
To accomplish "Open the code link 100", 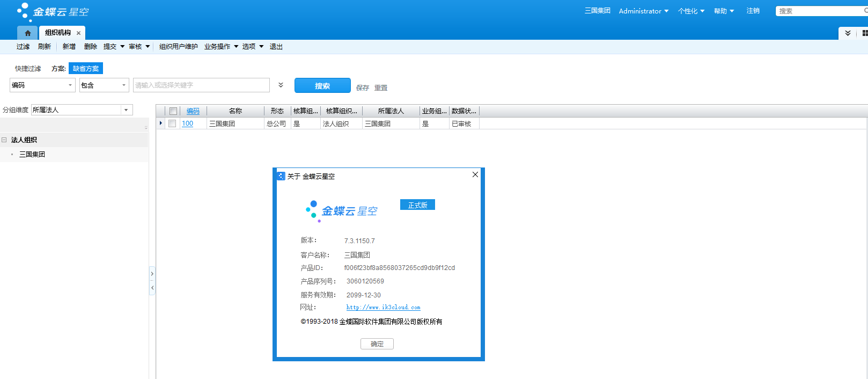I will (x=187, y=123).
